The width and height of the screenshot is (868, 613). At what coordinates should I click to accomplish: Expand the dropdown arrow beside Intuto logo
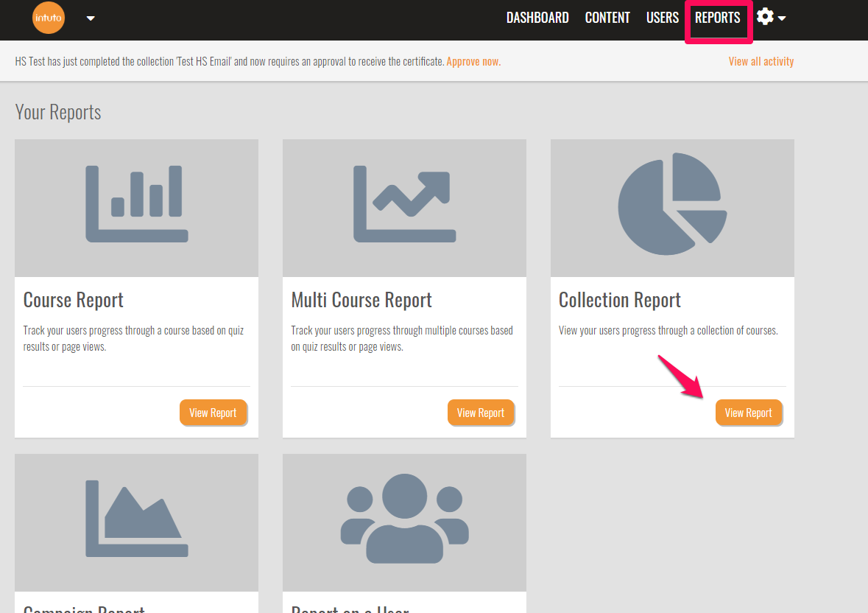91,18
